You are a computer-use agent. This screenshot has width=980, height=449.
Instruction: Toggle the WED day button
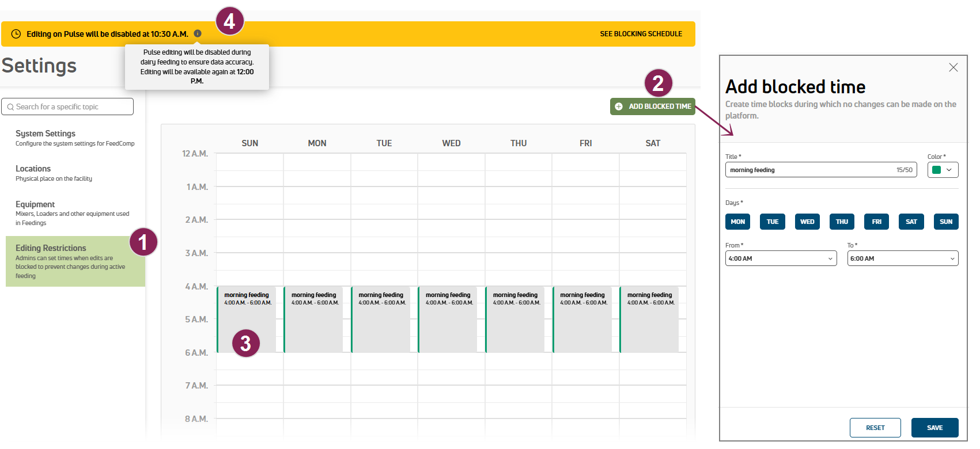coord(807,222)
